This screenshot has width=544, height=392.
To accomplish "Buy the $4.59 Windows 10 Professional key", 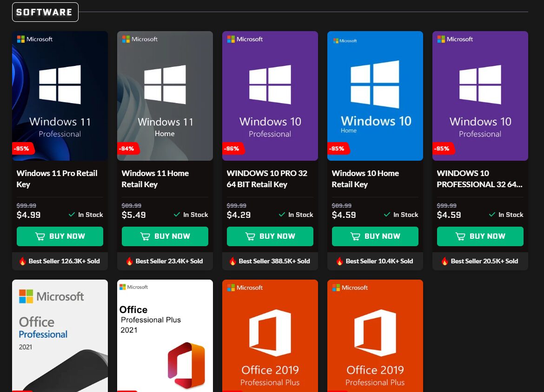I will click(x=480, y=236).
